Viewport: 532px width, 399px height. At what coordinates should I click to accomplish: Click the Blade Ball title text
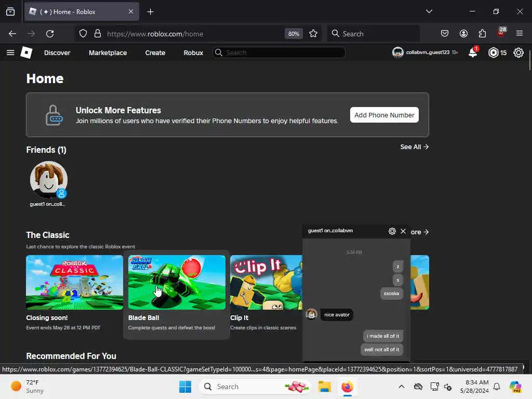tap(143, 318)
